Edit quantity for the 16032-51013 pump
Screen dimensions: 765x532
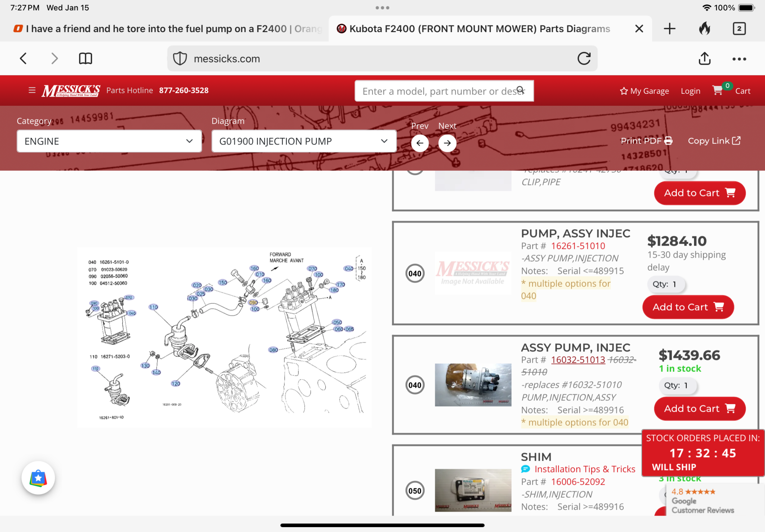(x=678, y=386)
